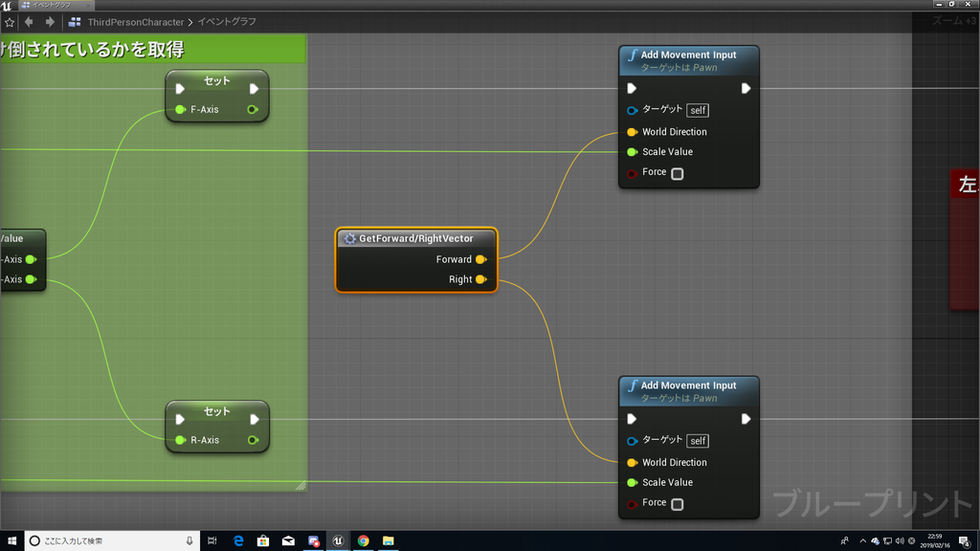Click World Direction pin on upper Add Movement Input
This screenshot has width=980, height=551.
pyautogui.click(x=632, y=132)
